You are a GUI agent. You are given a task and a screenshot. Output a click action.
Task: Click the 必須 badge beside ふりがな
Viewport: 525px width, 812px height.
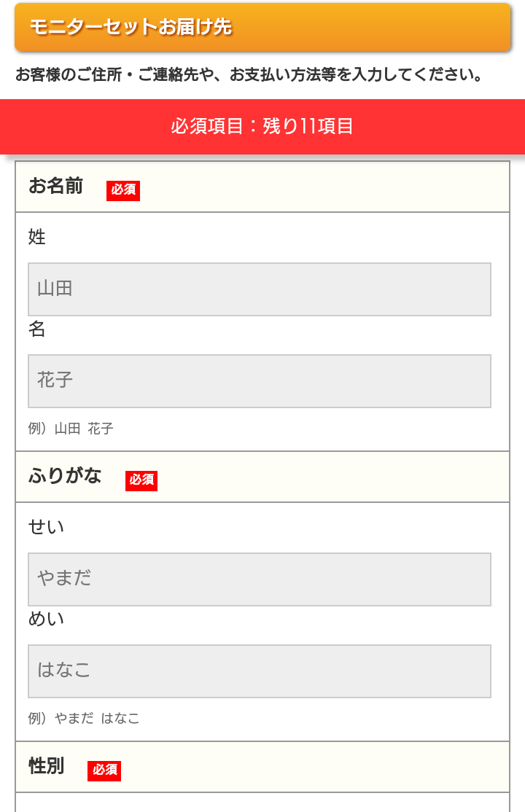coord(141,480)
